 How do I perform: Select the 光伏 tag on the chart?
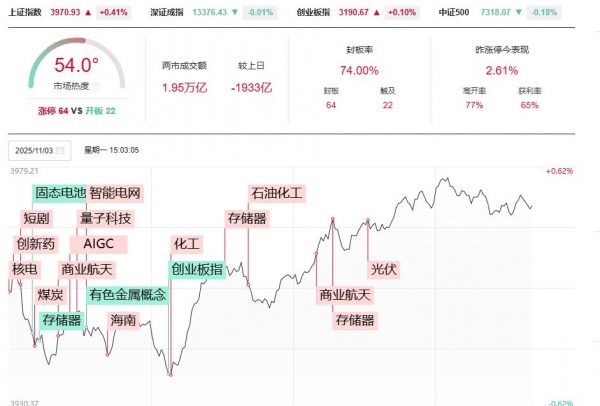pos(384,269)
